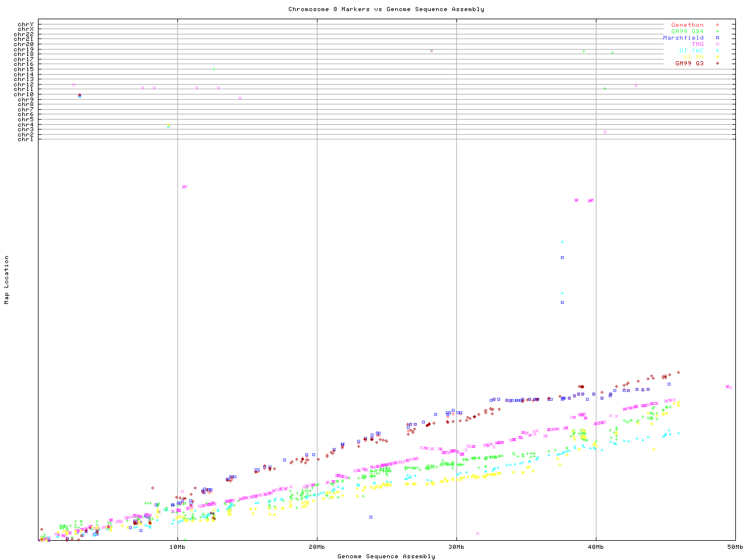The height and width of the screenshot is (560, 747).
Task: Click the Genethon legend label text
Action: point(687,25)
